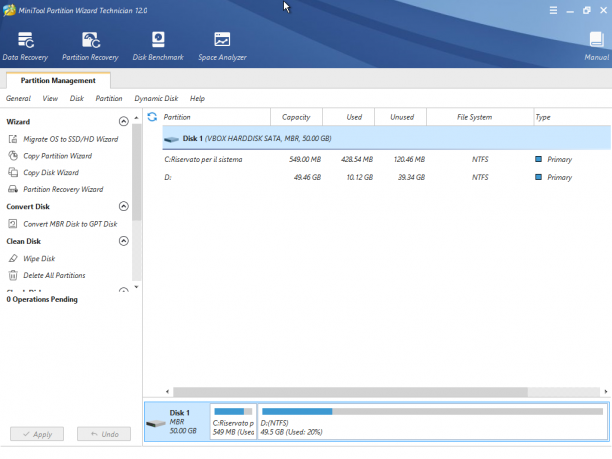This screenshot has height=459, width=612.
Task: Click the right arrow of the horizontal scrollbar
Action: pos(606,391)
